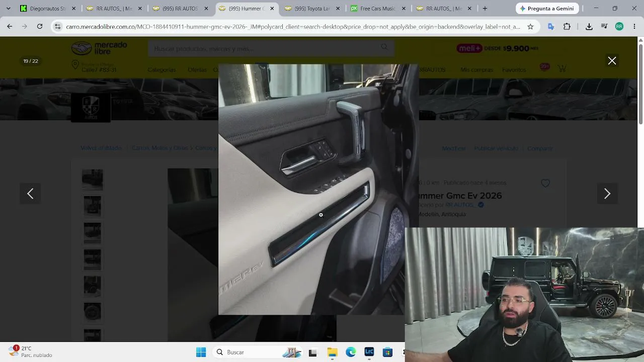This screenshot has height=362, width=644.
Task: Select the topmost listing photo thumbnail
Action: click(93, 179)
